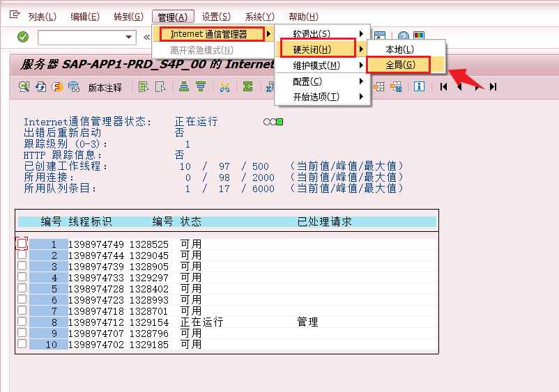Click the 线程标识 column header
This screenshot has width=559, height=392.
90,221
